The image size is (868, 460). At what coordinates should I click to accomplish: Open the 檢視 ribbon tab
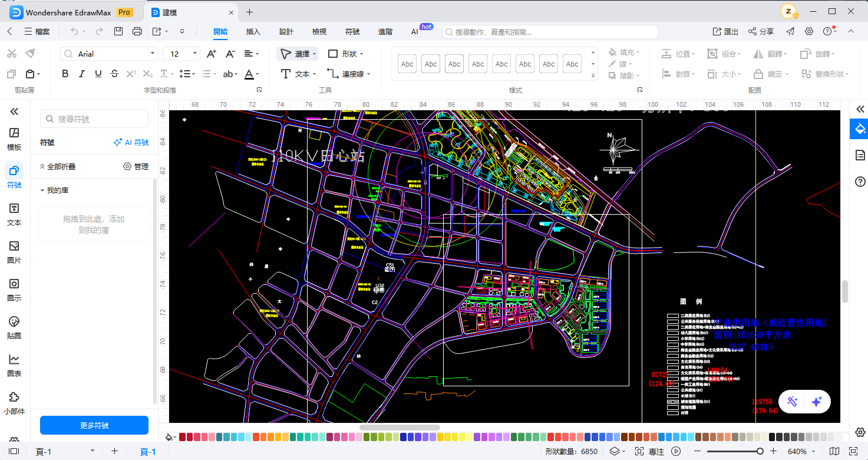319,31
